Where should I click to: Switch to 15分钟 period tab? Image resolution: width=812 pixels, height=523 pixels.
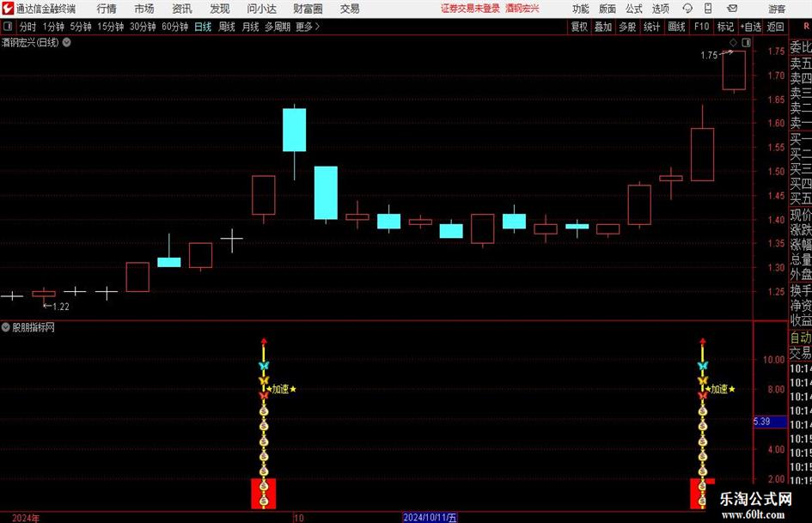click(x=111, y=27)
